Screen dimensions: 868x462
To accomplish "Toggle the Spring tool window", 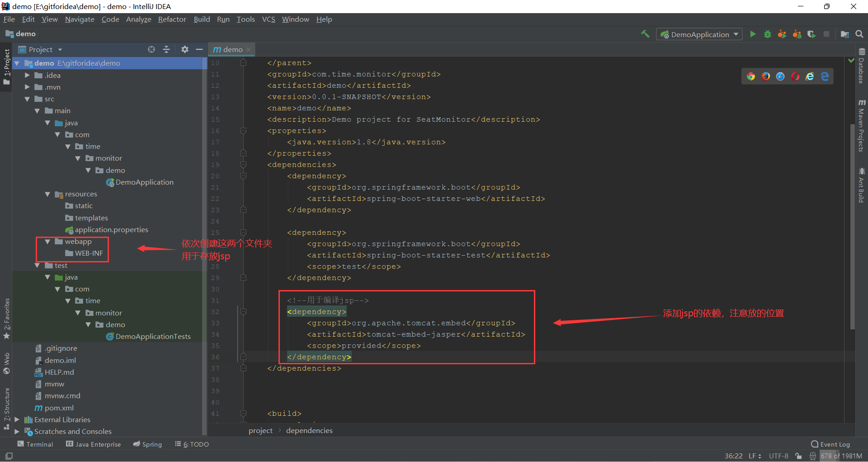I will click(147, 444).
